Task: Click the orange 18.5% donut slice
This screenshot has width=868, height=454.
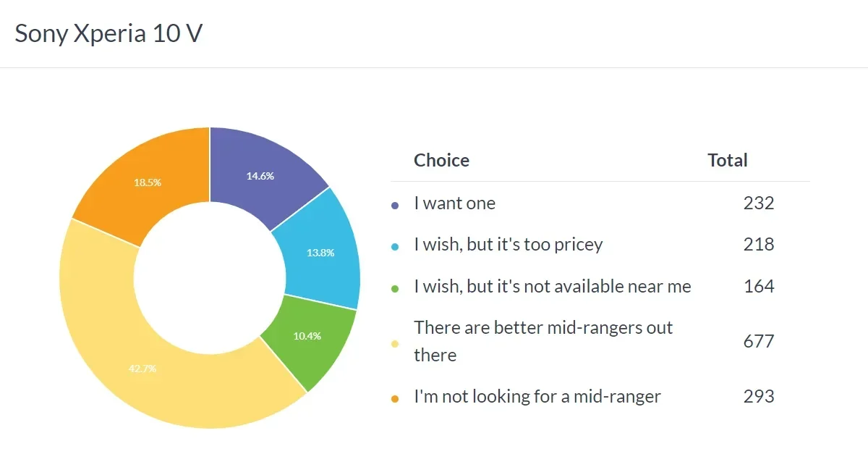Action: pyautogui.click(x=148, y=181)
